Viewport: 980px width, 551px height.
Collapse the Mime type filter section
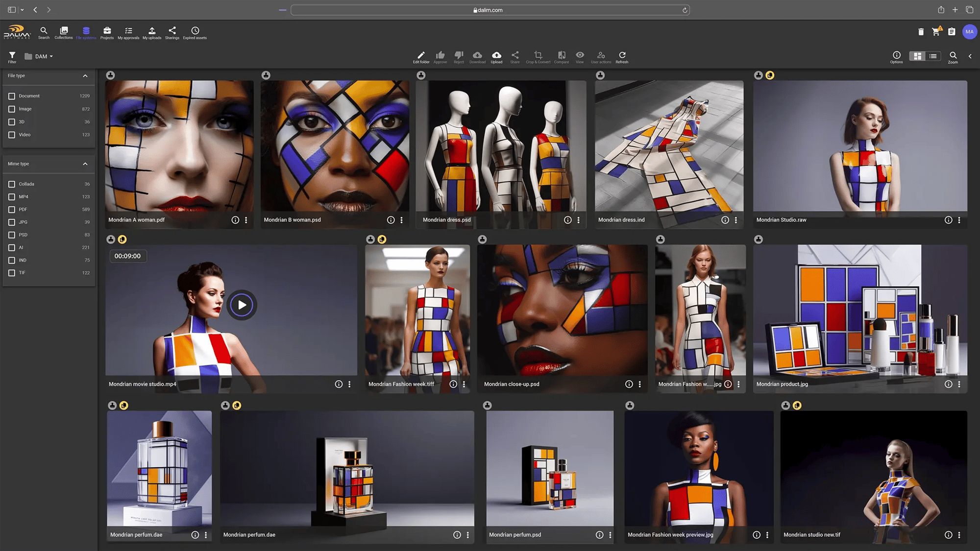85,164
